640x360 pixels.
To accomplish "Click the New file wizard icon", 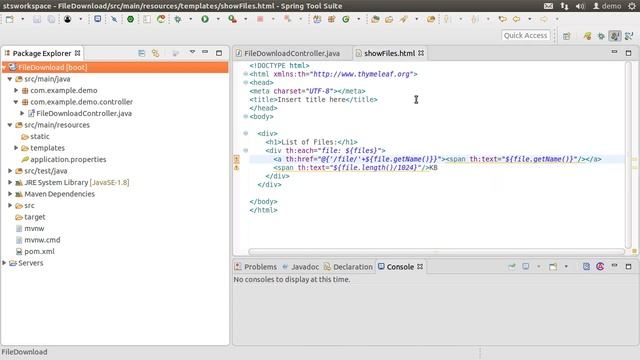I will tap(9, 19).
